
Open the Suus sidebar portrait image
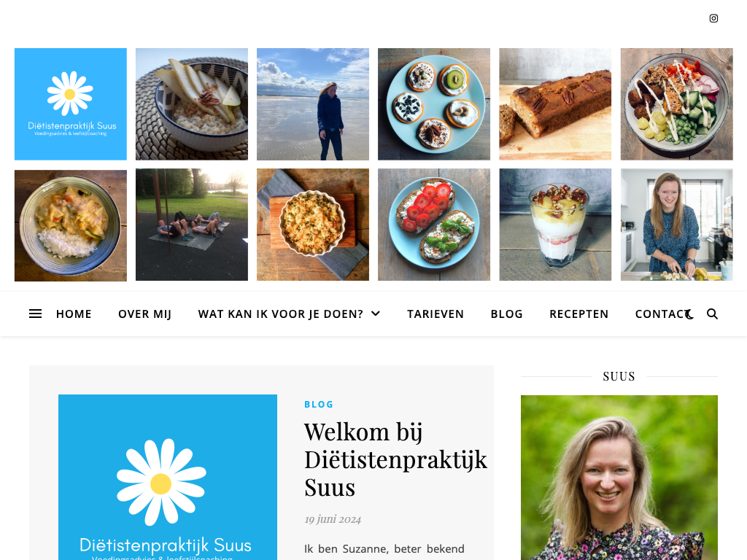coord(619,478)
